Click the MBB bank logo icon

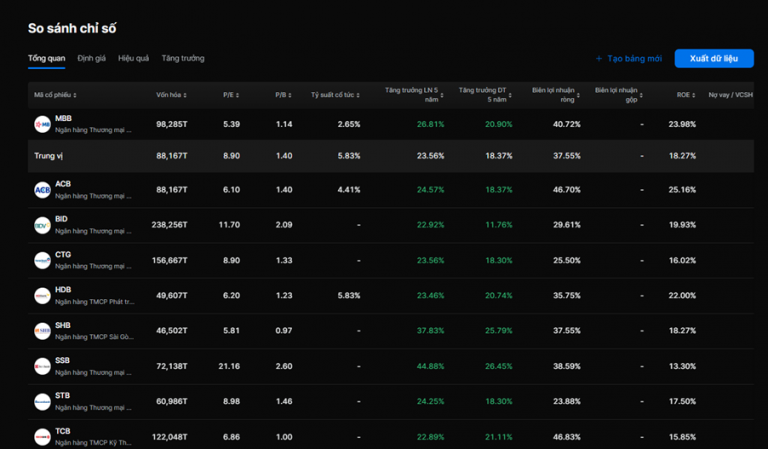coord(42,124)
